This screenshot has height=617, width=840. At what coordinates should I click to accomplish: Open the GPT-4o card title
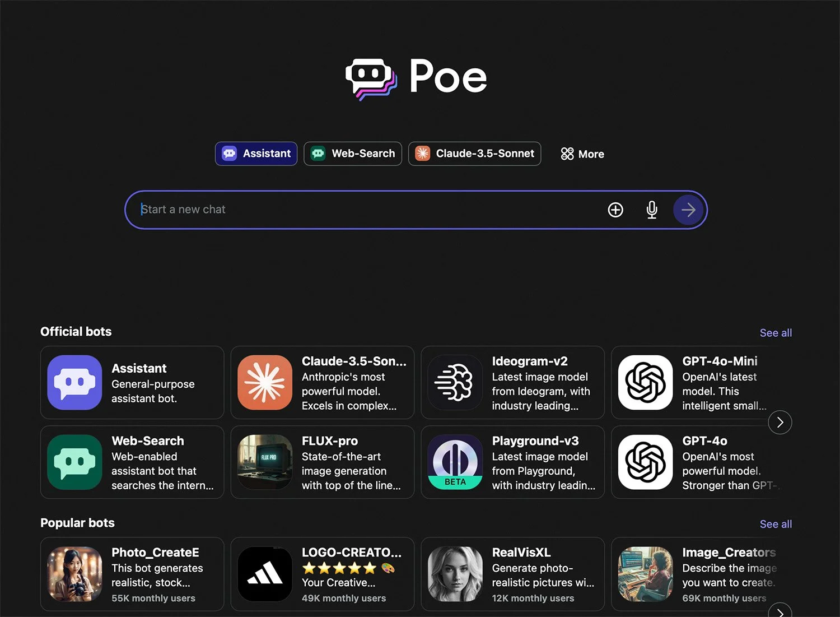704,441
